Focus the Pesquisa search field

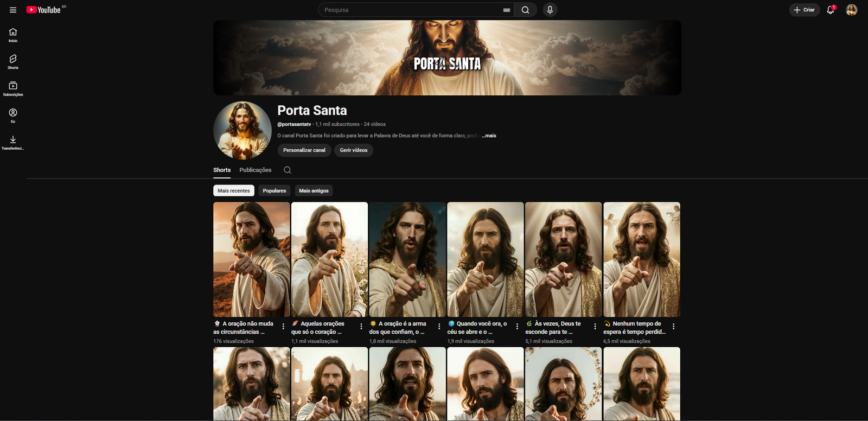point(407,10)
